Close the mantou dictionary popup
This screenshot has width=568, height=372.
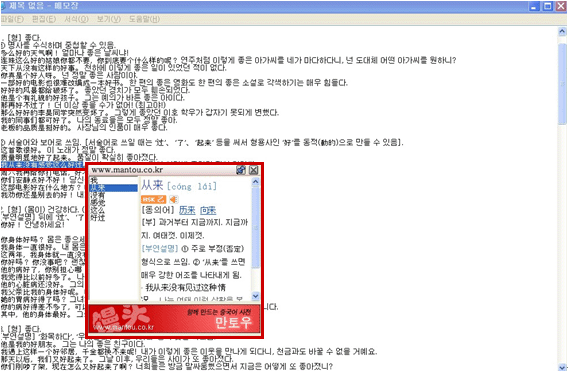(x=254, y=170)
